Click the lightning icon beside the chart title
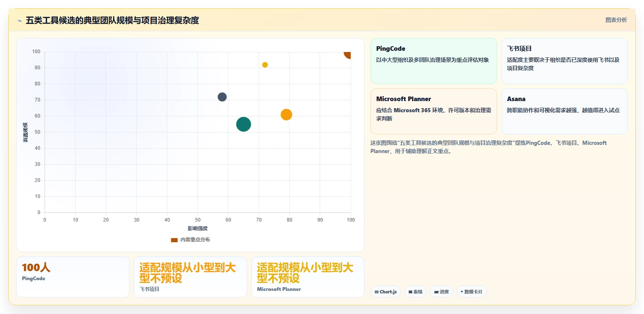This screenshot has height=314, width=644. pyautogui.click(x=19, y=21)
